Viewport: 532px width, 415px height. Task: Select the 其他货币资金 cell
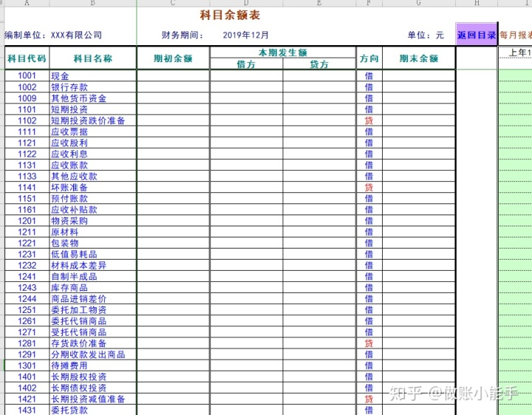pos(92,98)
